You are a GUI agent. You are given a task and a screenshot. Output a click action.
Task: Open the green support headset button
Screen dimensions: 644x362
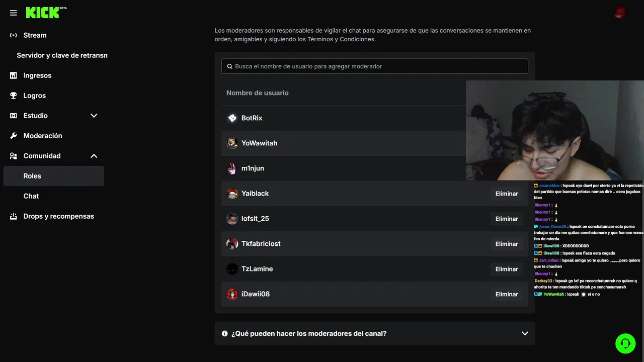(625, 343)
